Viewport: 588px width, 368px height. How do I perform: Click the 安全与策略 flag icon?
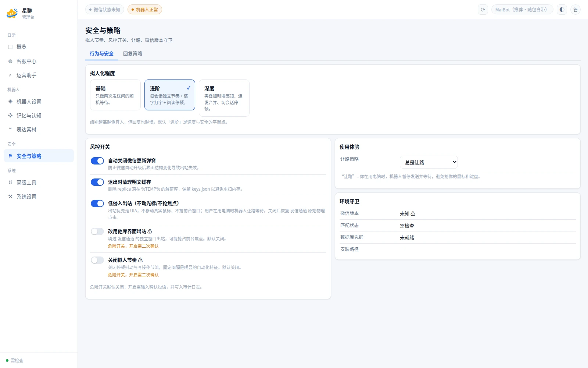[10, 156]
